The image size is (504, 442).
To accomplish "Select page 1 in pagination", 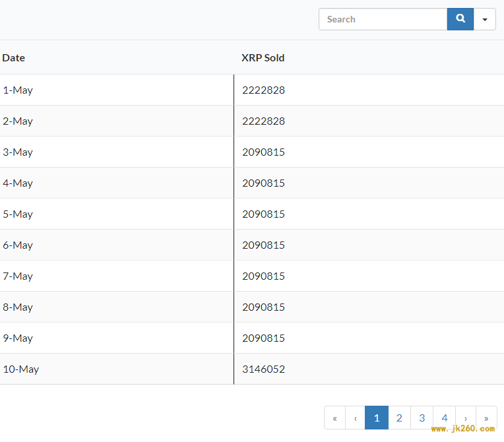I will click(377, 418).
